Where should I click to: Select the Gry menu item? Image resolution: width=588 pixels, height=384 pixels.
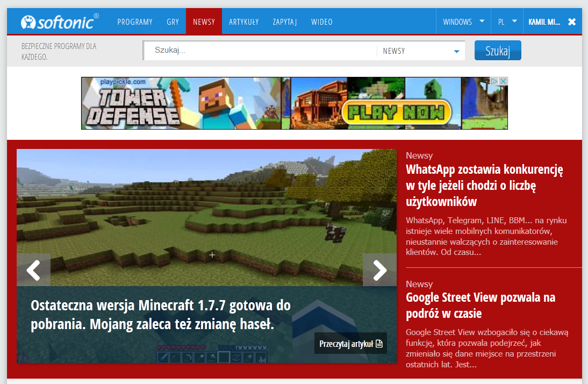pos(173,22)
